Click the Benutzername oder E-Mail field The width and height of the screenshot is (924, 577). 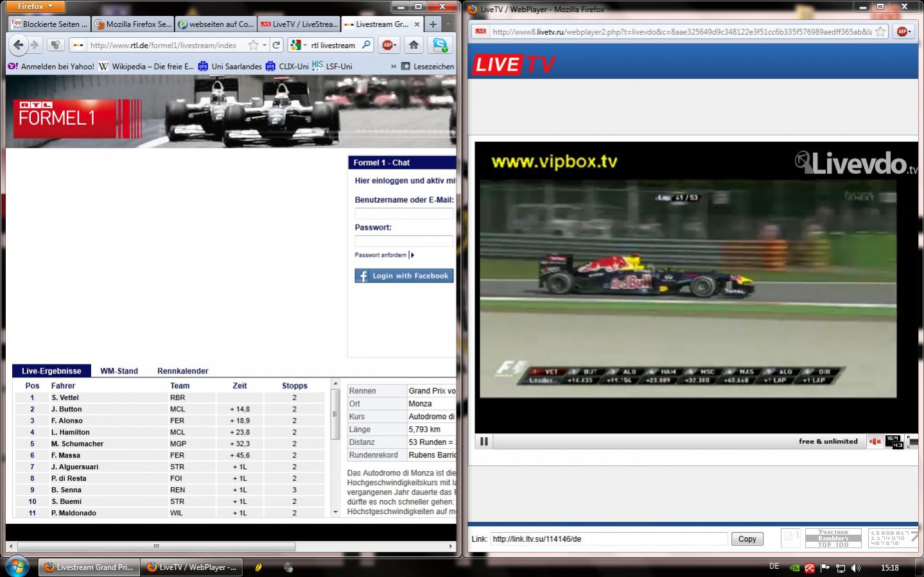(404, 213)
